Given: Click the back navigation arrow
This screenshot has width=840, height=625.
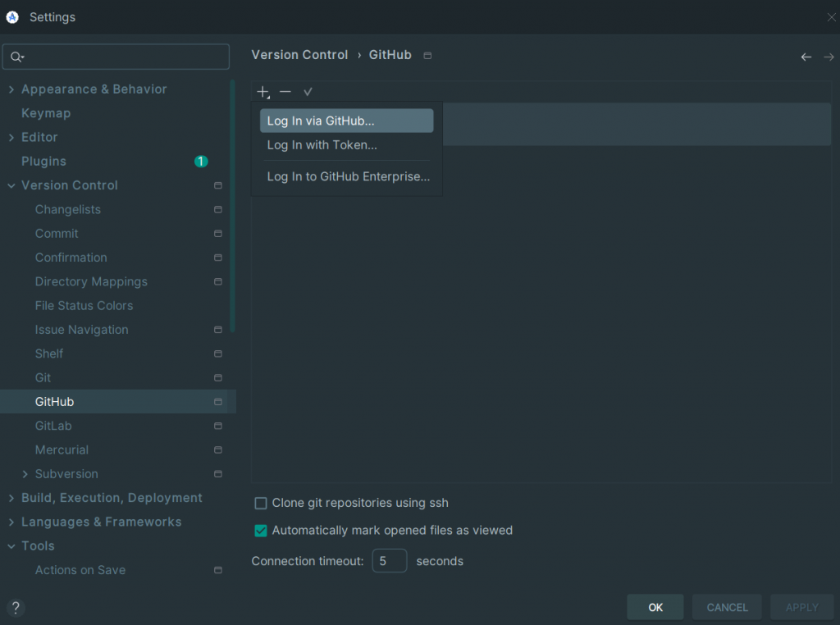Looking at the screenshot, I should point(806,57).
